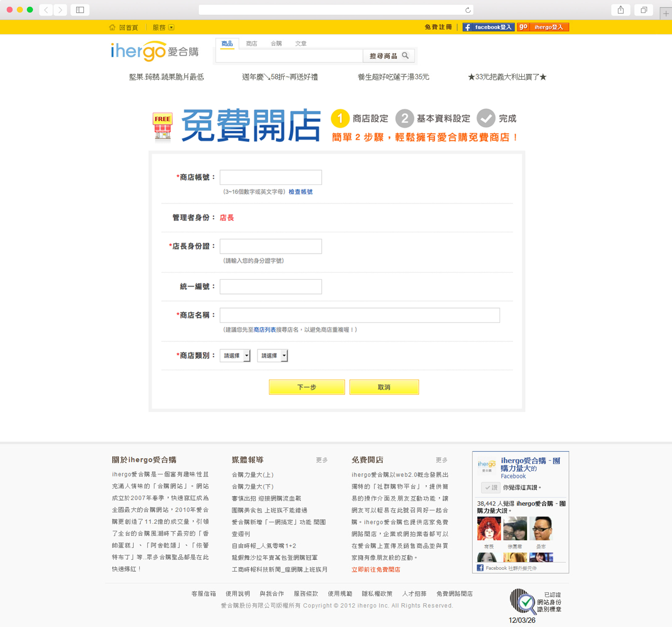
Task: Click the home icon beside 回首頁
Action: (x=112, y=27)
